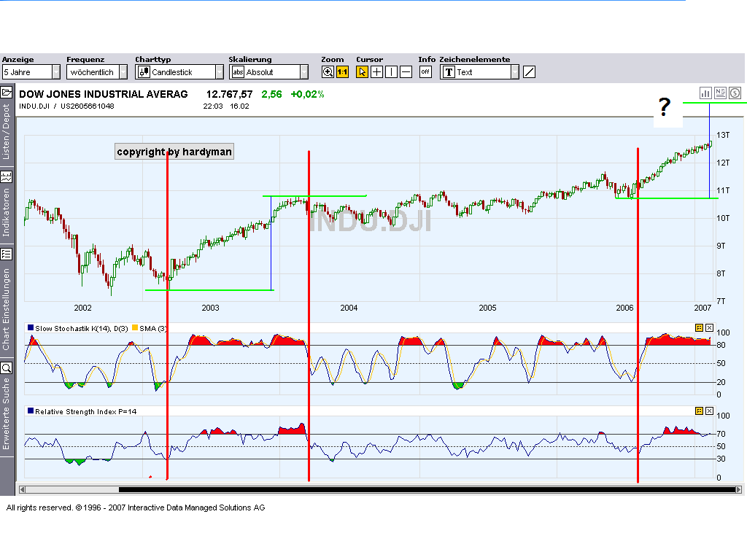Click the 22:03 timestamp text
747x560 pixels.
213,106
